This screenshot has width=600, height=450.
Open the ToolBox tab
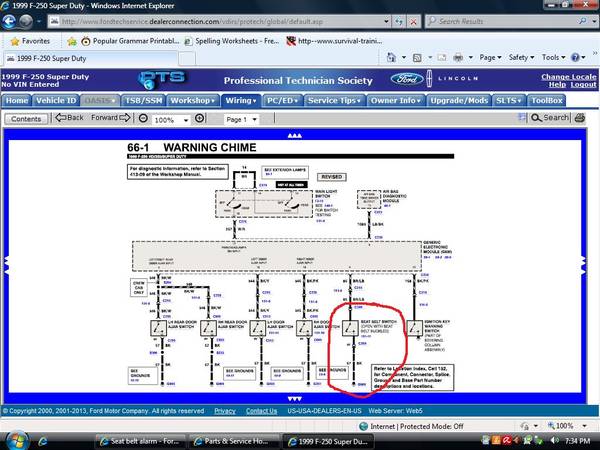click(x=547, y=101)
